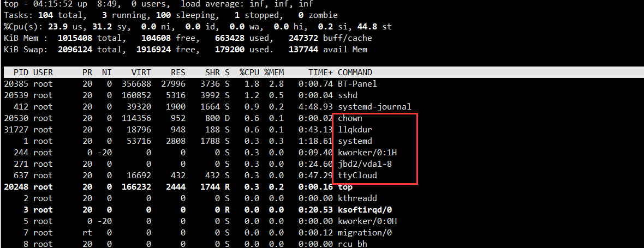Click PID 20385 in the process list
This screenshot has height=248, width=644.
pos(16,83)
